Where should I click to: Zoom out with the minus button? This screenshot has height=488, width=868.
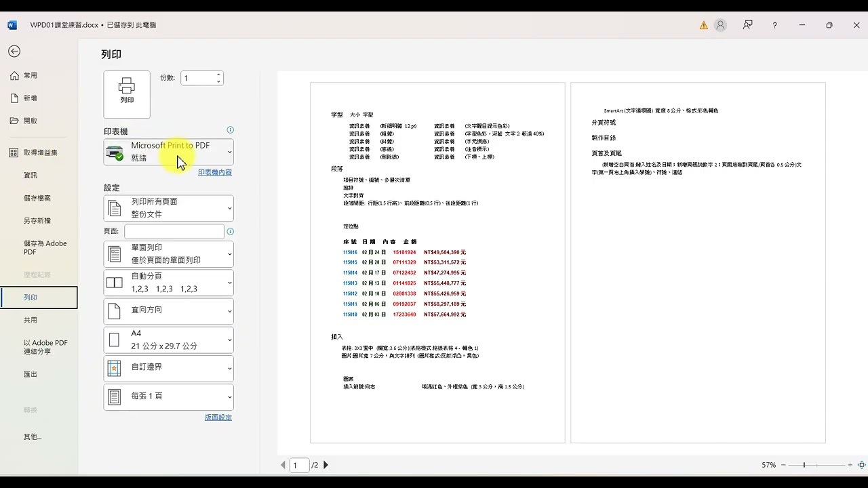[783, 465]
